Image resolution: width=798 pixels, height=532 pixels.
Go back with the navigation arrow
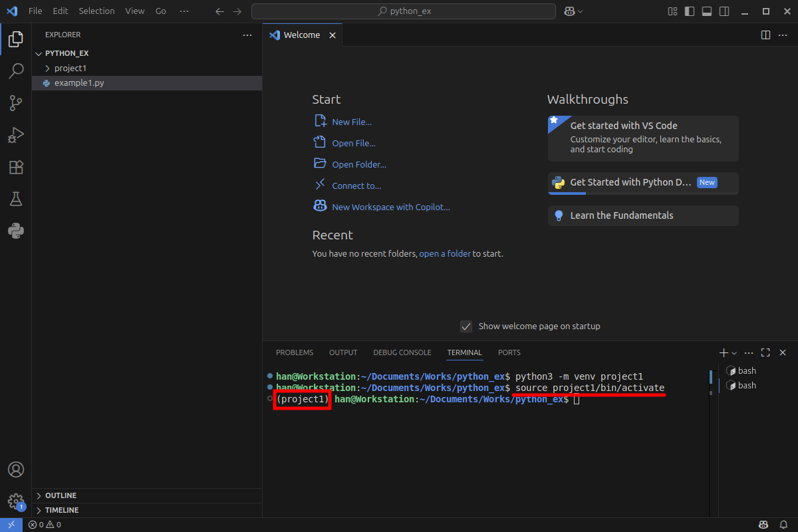pos(220,11)
